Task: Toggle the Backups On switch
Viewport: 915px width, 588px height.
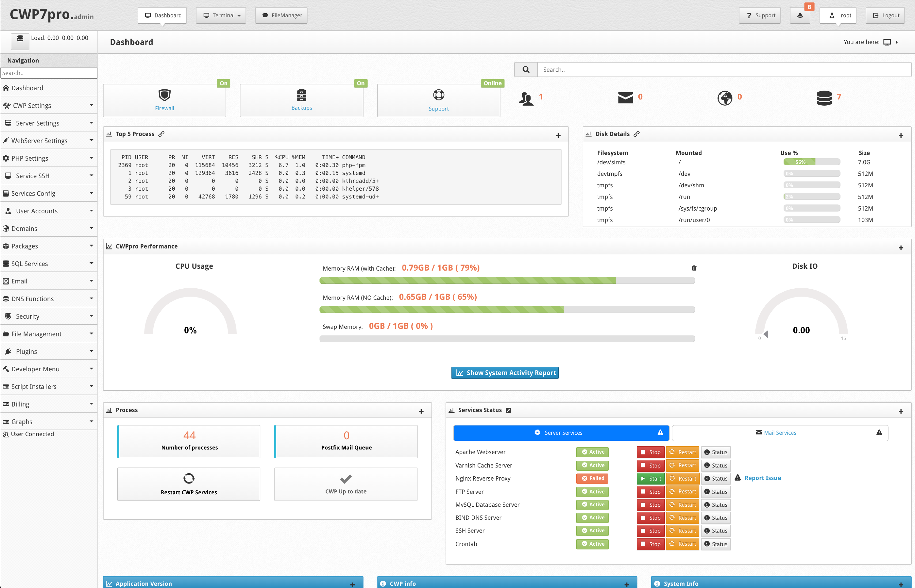Action: (x=360, y=83)
